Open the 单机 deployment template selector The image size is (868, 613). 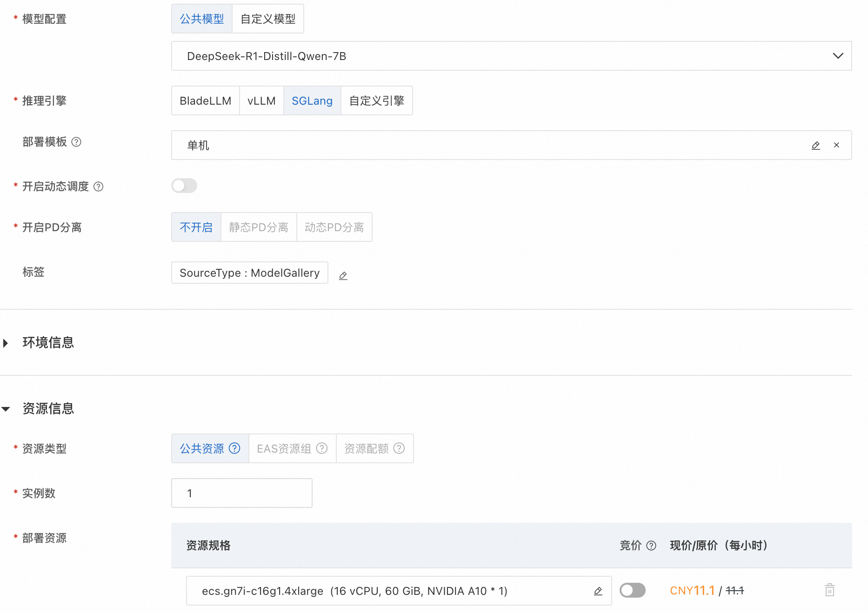tap(512, 146)
